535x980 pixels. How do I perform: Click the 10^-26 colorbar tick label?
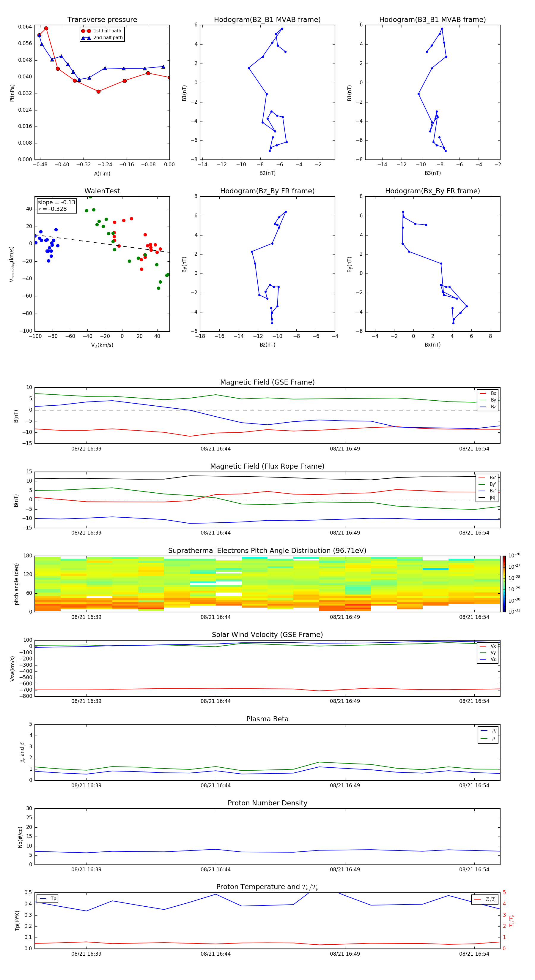click(x=514, y=555)
